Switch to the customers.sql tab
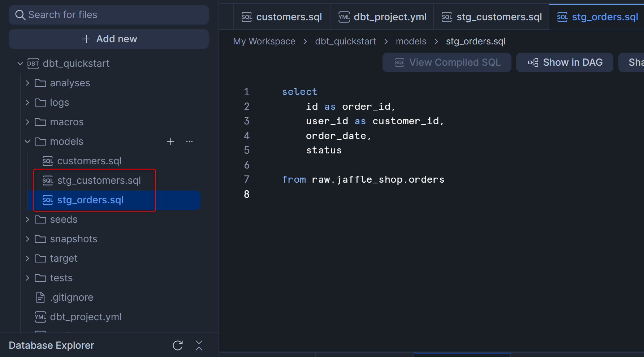This screenshot has height=357, width=644. [282, 17]
